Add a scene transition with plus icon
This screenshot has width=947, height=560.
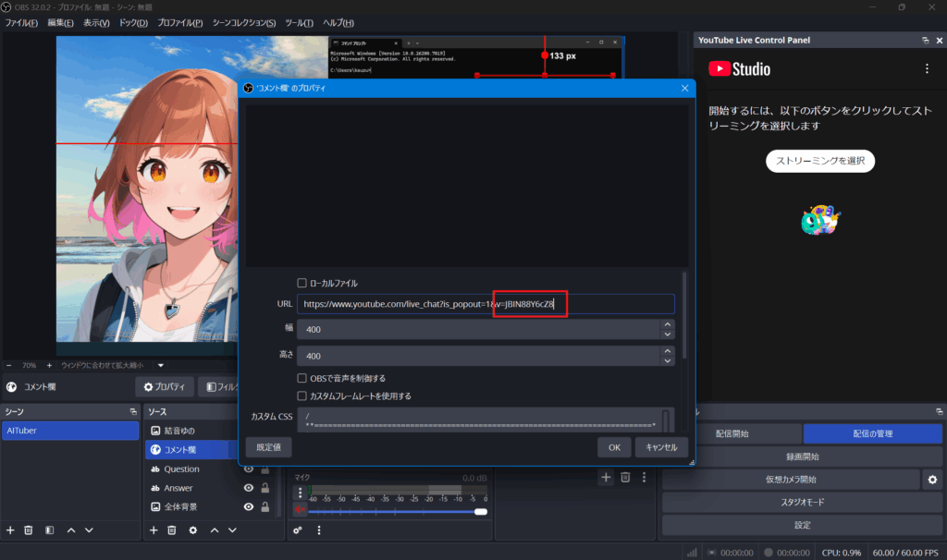point(606,477)
